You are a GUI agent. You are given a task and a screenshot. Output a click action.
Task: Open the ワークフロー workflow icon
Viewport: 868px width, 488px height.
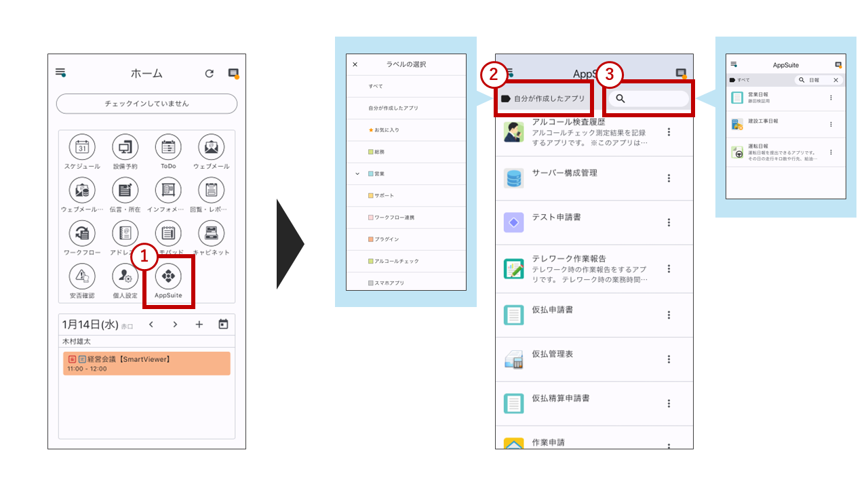coord(82,234)
